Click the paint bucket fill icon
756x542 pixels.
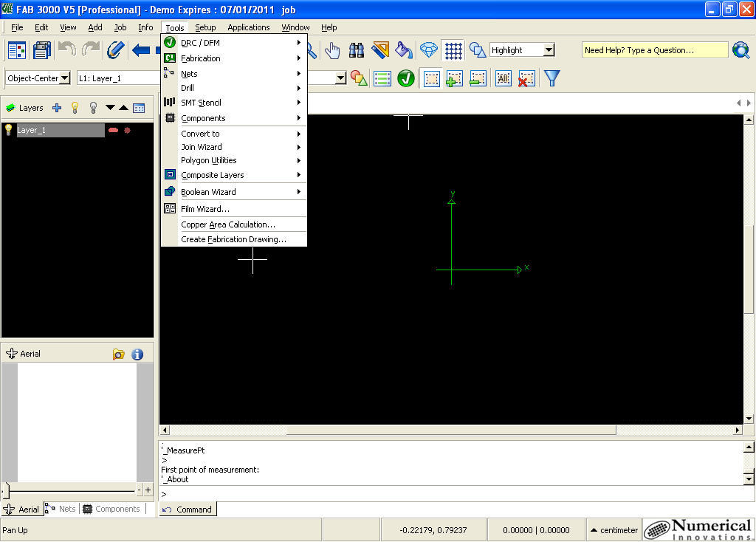404,50
